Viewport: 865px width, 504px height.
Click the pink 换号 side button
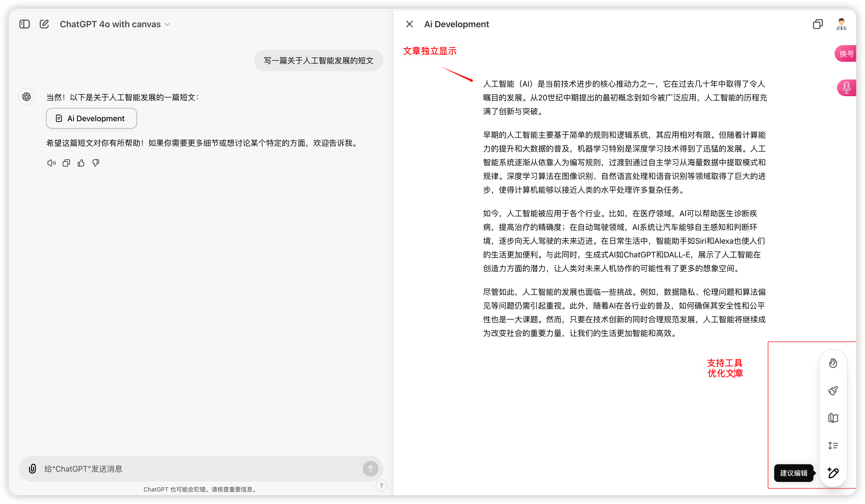click(846, 53)
